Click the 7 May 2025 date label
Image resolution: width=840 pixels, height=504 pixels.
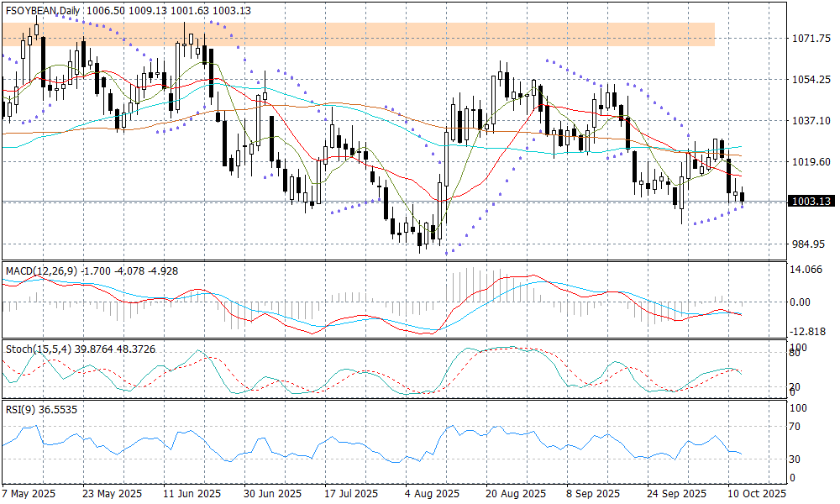point(29,493)
